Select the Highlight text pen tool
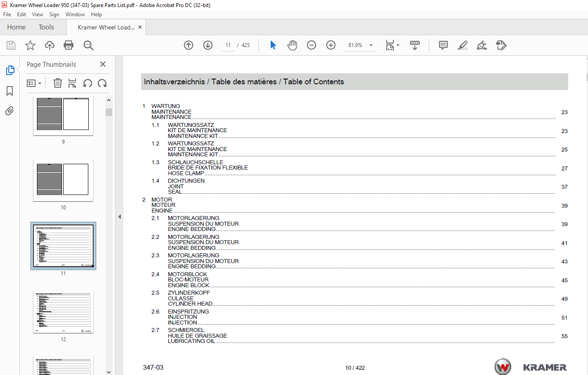The image size is (588, 375). coord(463,45)
